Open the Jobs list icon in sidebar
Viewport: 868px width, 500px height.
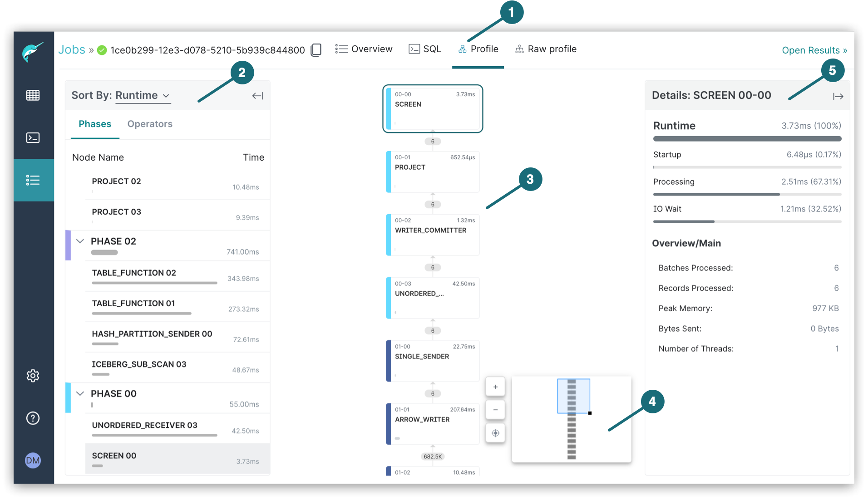(33, 180)
